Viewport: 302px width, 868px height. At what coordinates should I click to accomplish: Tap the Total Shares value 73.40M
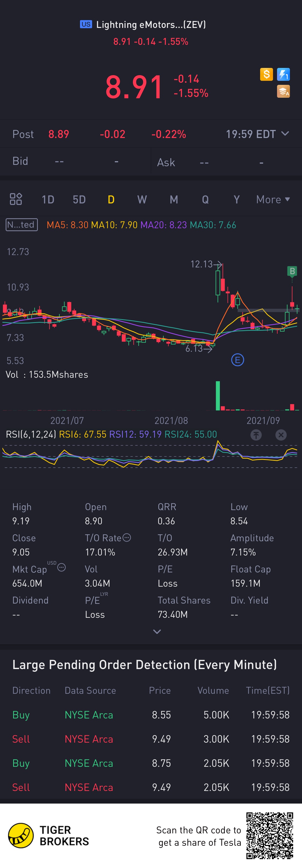(x=173, y=614)
